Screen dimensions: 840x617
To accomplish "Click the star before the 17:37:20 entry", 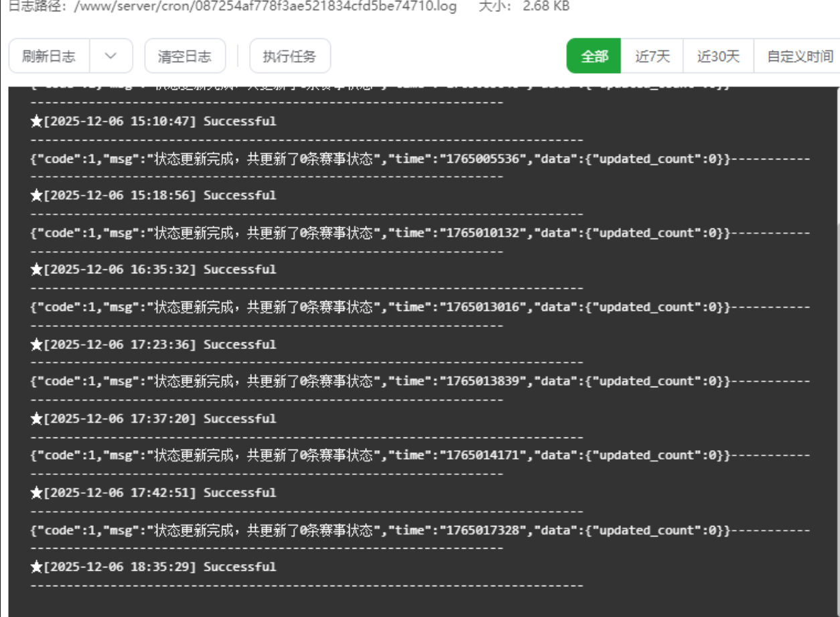I will pos(37,419).
